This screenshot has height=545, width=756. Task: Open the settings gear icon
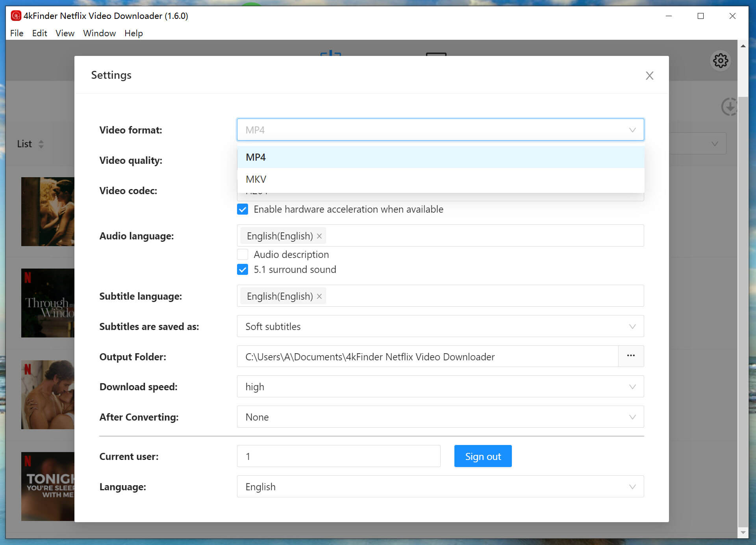(721, 61)
